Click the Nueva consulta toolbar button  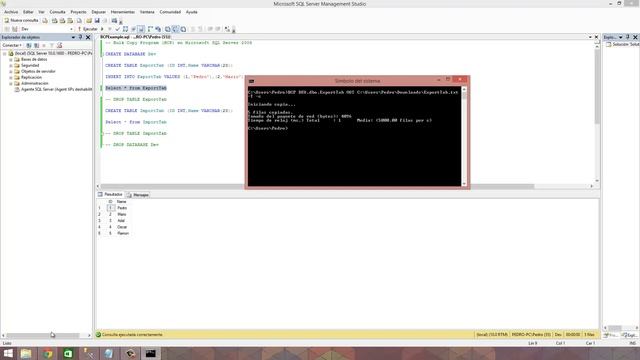pyautogui.click(x=21, y=20)
